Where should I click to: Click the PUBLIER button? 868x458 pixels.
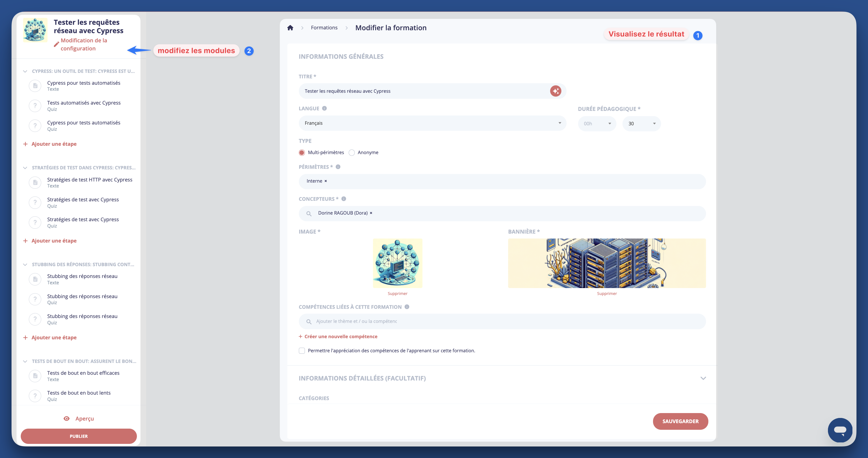coord(78,436)
